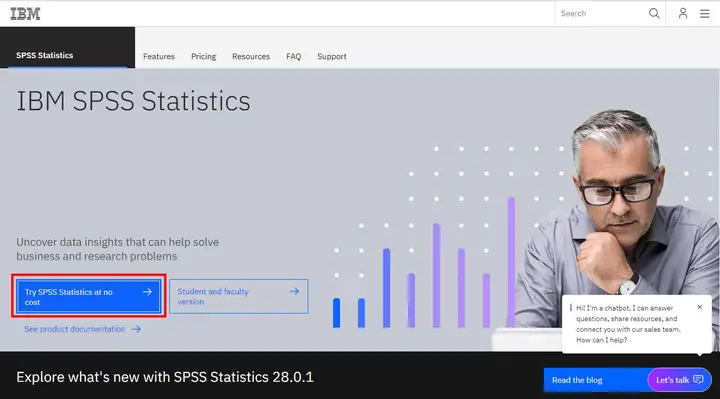
Task: Open the Resources menu item
Action: pyautogui.click(x=251, y=56)
